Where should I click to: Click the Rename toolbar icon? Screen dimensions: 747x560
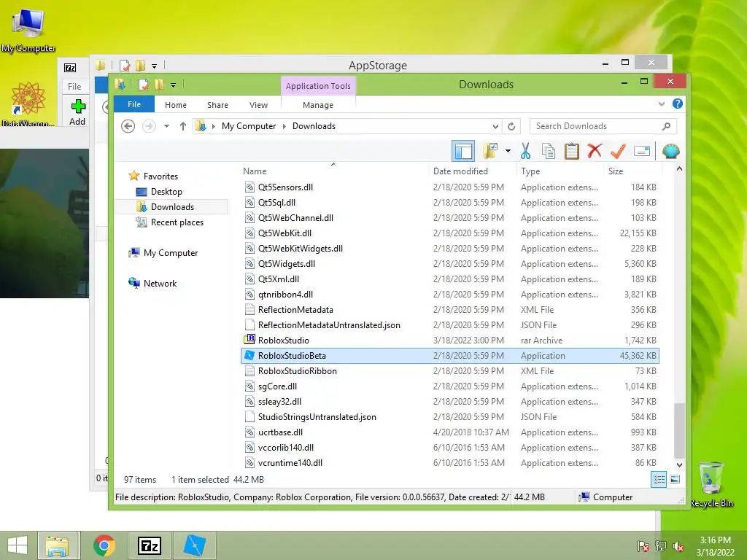[x=642, y=151]
